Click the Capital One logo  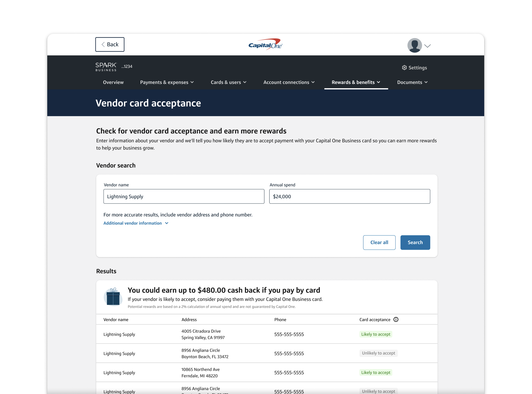click(x=265, y=45)
